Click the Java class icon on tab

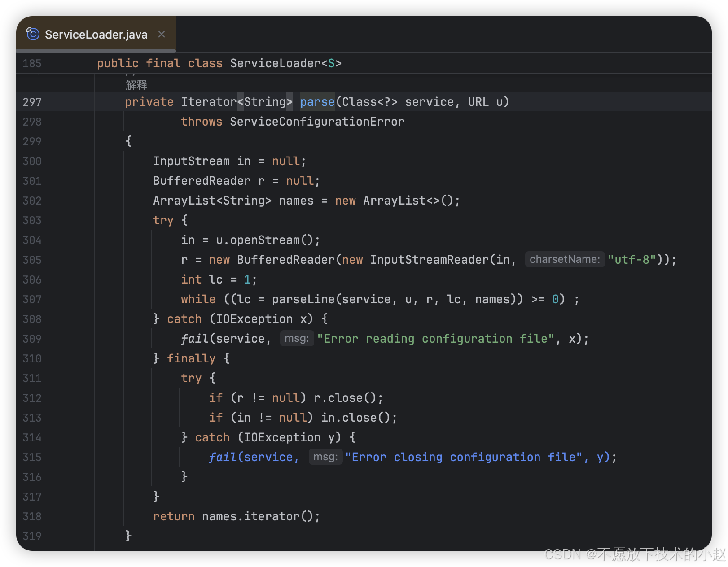[x=32, y=34]
